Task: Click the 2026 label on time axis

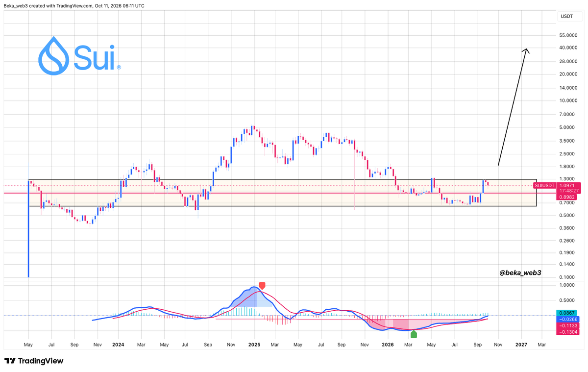Action: (388, 345)
